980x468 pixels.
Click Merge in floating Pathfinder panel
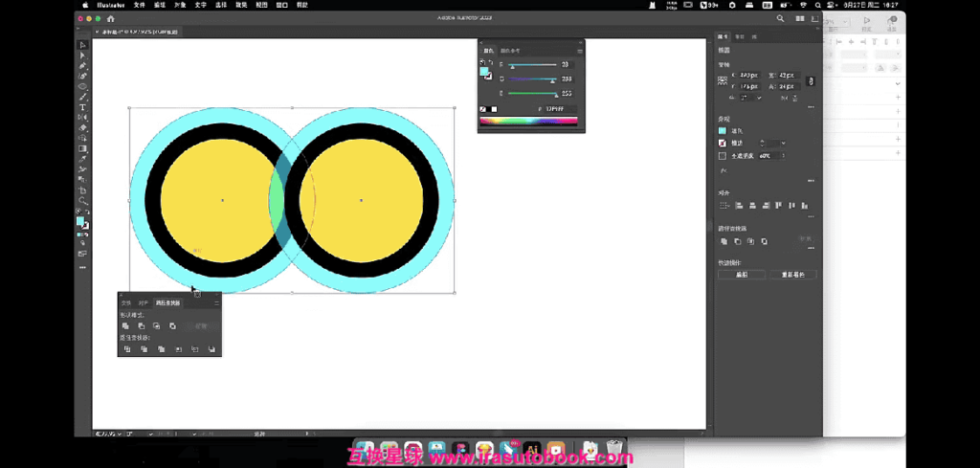(x=161, y=348)
